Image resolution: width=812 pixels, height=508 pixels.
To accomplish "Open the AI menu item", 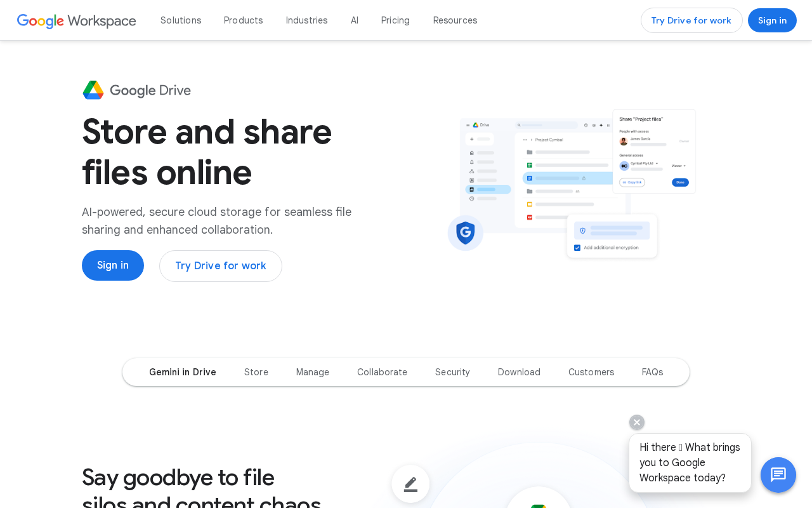I will click(355, 20).
